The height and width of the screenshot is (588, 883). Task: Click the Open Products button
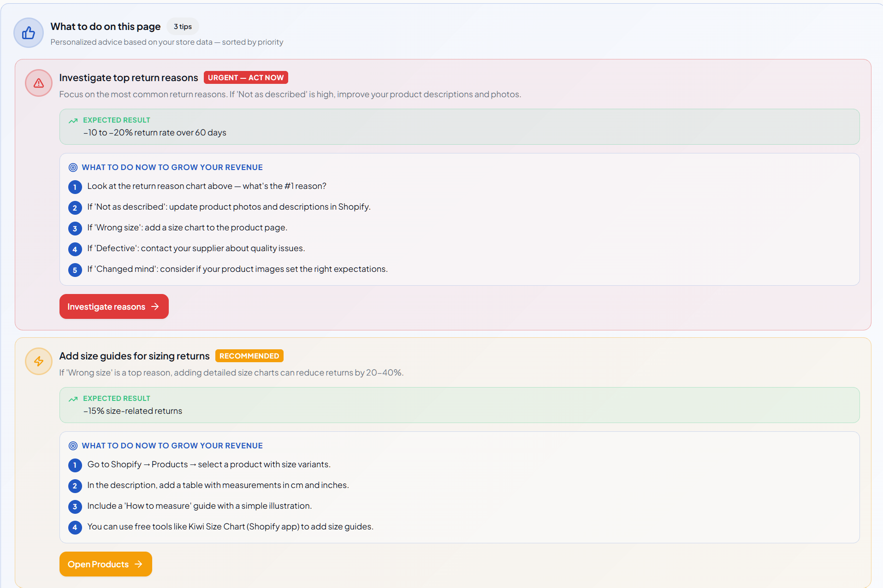click(106, 564)
